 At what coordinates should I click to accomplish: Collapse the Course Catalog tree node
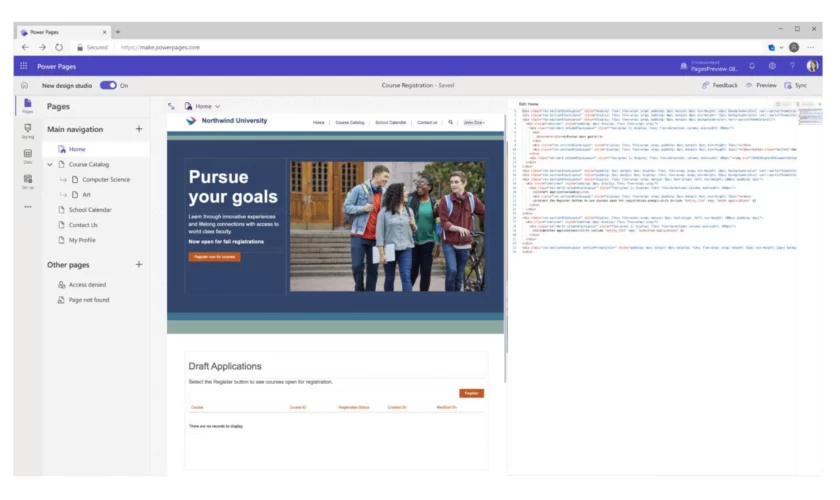click(x=50, y=164)
